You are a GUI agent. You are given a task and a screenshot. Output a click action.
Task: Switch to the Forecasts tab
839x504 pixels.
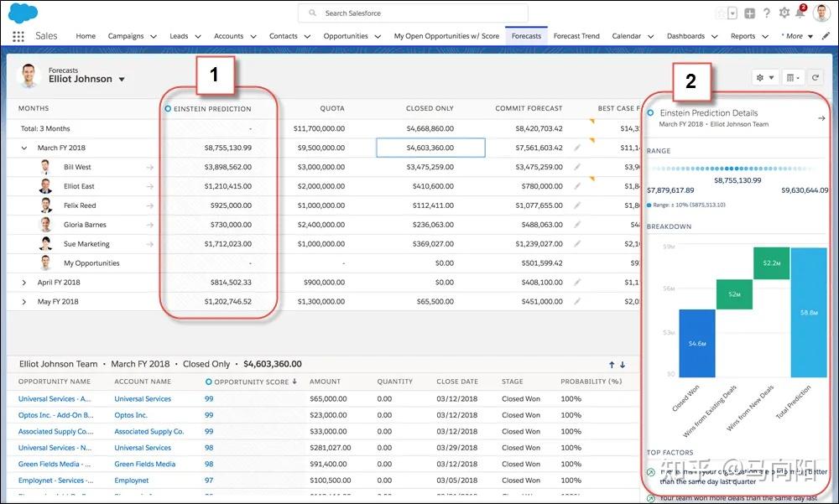tap(526, 36)
